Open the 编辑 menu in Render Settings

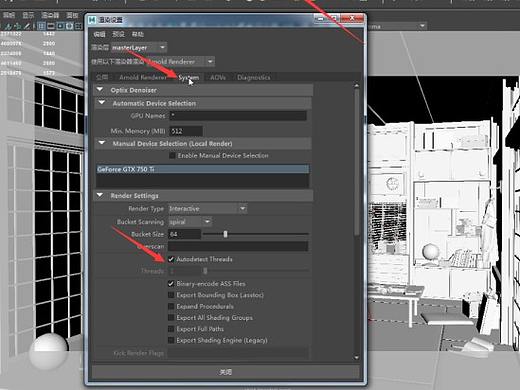99,34
